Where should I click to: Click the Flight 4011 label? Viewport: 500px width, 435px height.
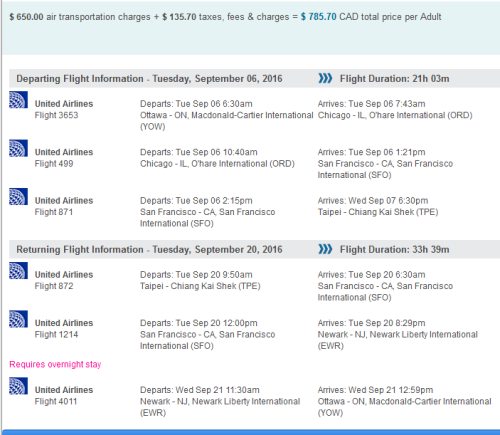pyautogui.click(x=56, y=401)
